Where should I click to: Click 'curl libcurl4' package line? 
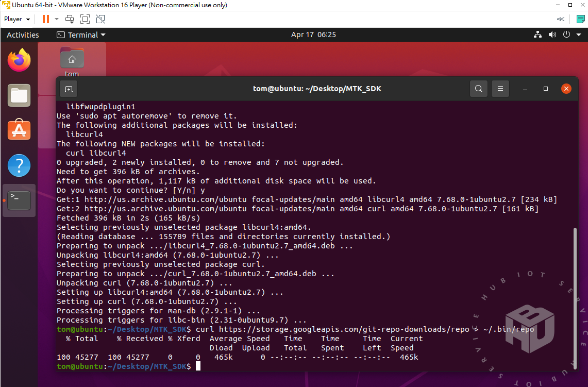(96, 153)
